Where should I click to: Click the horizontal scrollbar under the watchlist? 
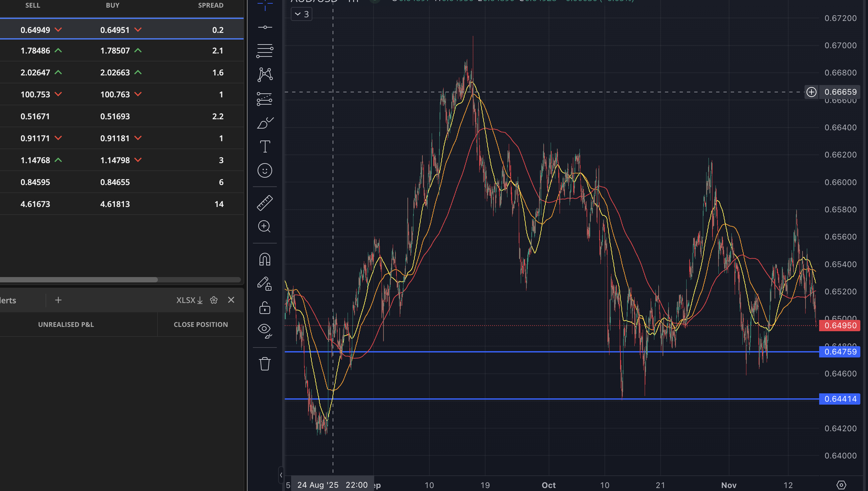click(x=78, y=280)
